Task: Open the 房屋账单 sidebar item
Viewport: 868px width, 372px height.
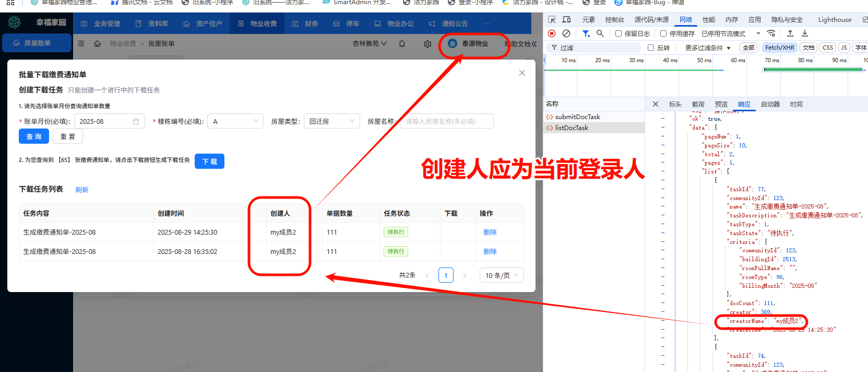Action: 37,43
